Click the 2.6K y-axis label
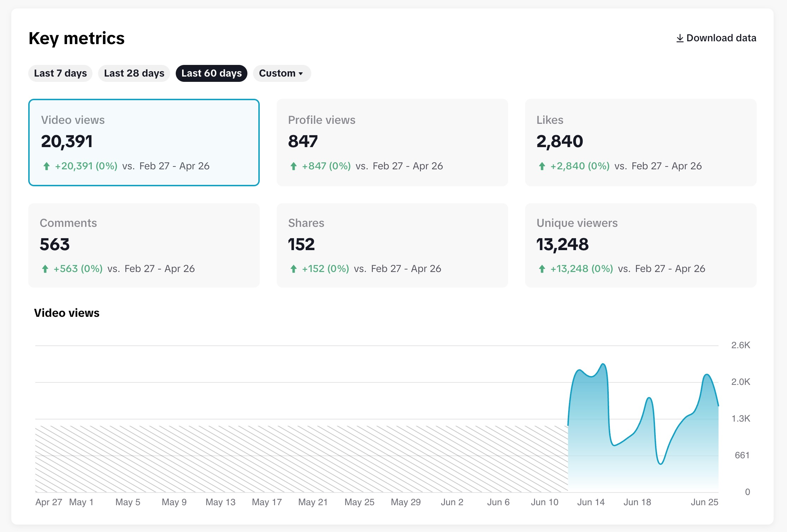This screenshot has height=532, width=787. (741, 345)
